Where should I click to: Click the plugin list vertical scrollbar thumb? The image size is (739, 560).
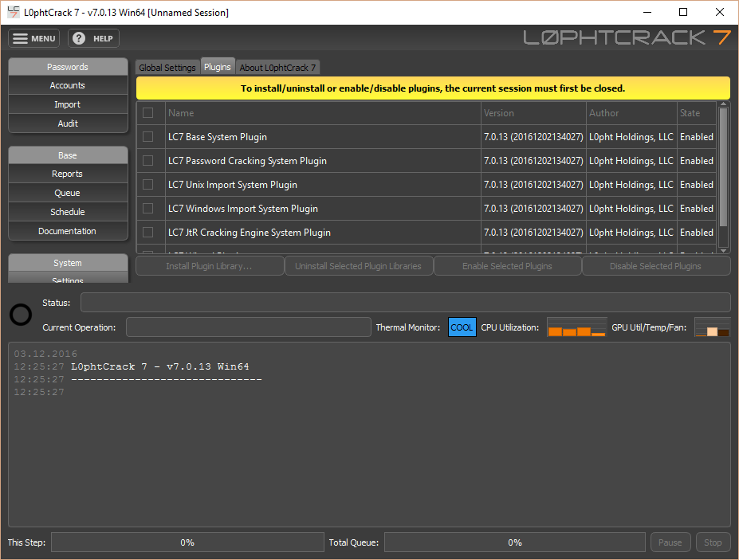[723, 167]
